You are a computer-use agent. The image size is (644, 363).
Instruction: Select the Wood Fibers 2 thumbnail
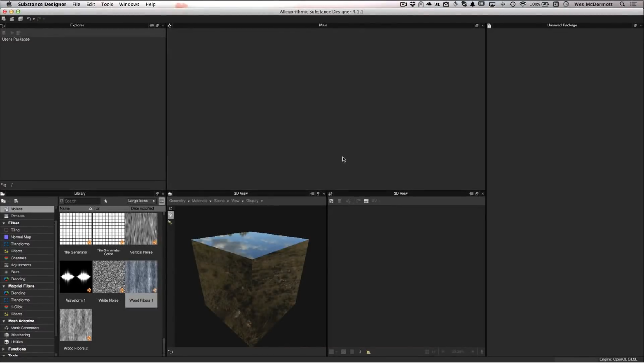pos(76,325)
